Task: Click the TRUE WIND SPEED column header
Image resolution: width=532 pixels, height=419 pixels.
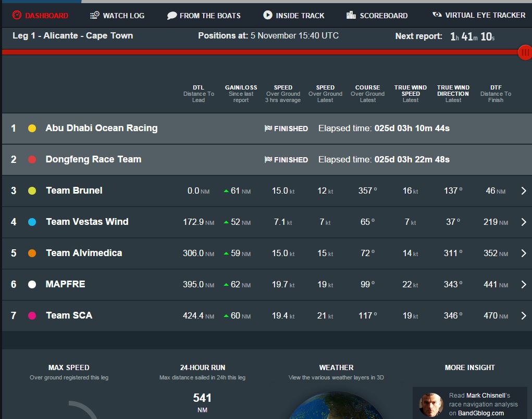Action: click(x=410, y=94)
